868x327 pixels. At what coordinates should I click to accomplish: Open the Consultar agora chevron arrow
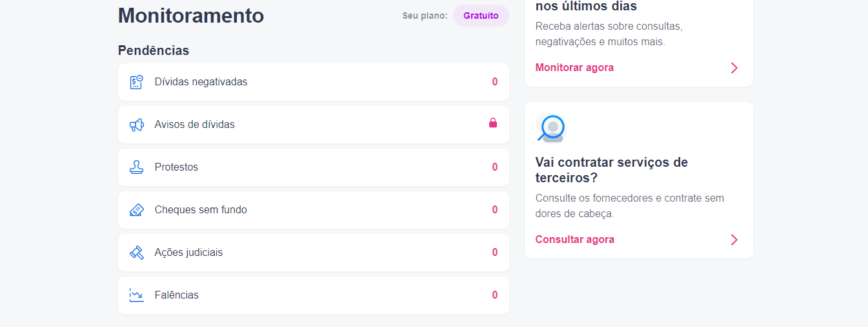734,240
